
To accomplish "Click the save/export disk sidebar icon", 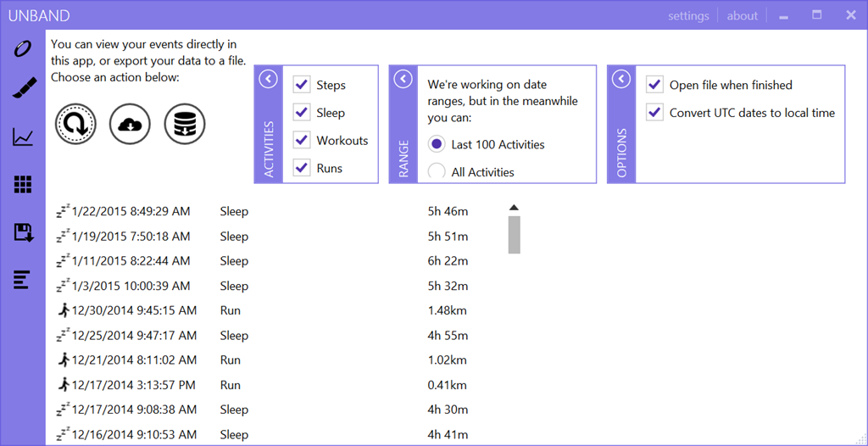I will [x=23, y=231].
